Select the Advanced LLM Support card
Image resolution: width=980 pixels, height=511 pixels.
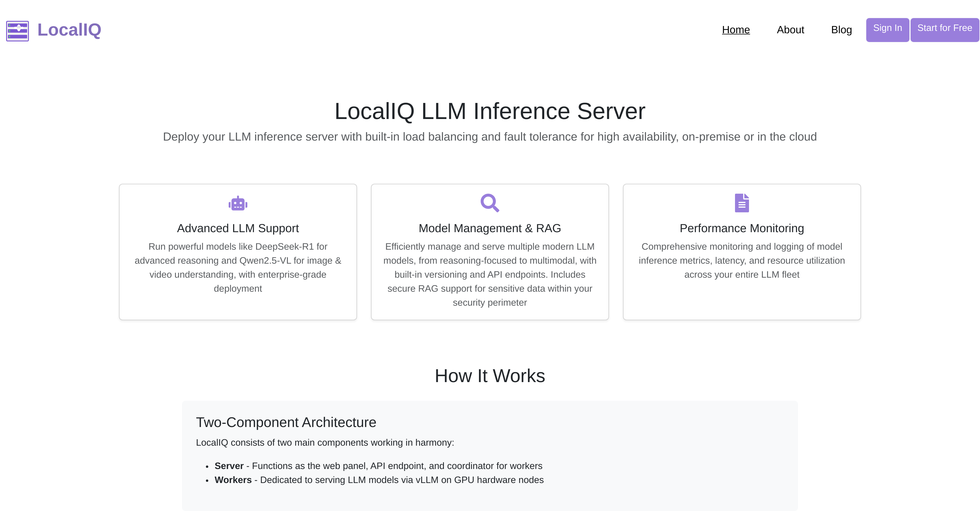click(x=237, y=251)
